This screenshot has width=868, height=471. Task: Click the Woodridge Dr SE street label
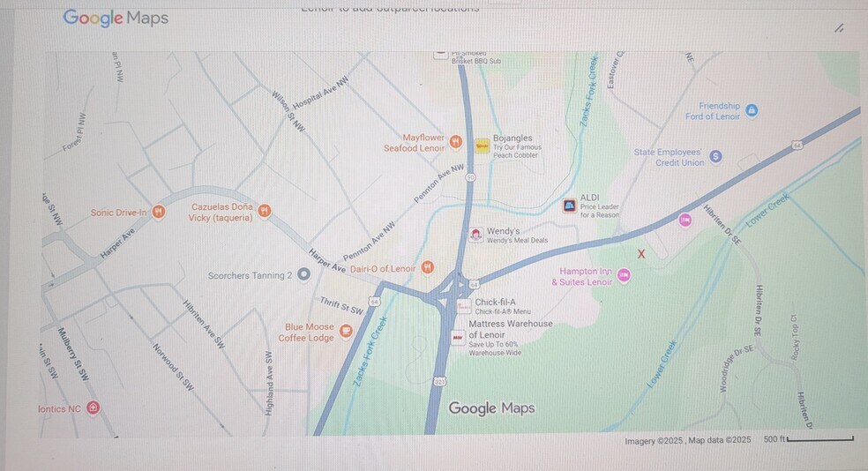(736, 369)
